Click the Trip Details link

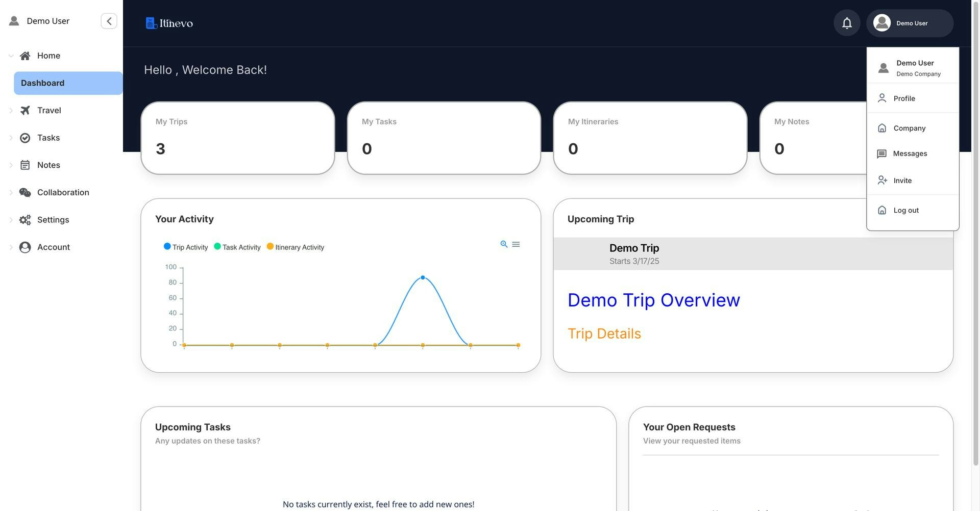604,334
